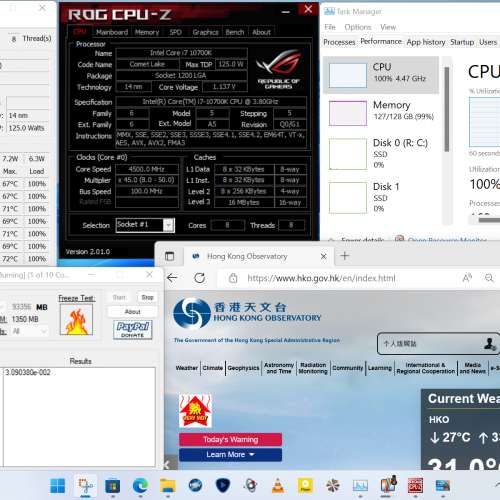Open the File menu in Task Manager
Viewport: 500px width, 500px height.
pyautogui.click(x=330, y=27)
